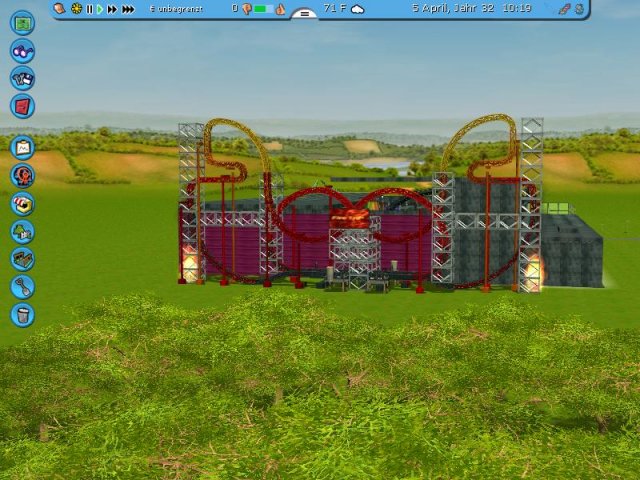This screenshot has height=480, width=640.
Task: Open the park map icon
Action: click(22, 23)
